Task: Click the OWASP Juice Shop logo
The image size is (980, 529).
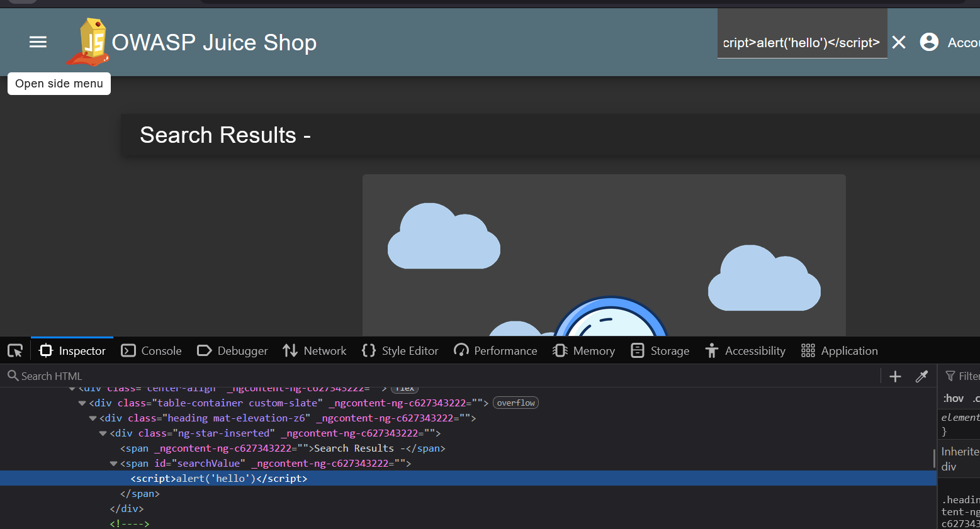Action: coord(89,42)
